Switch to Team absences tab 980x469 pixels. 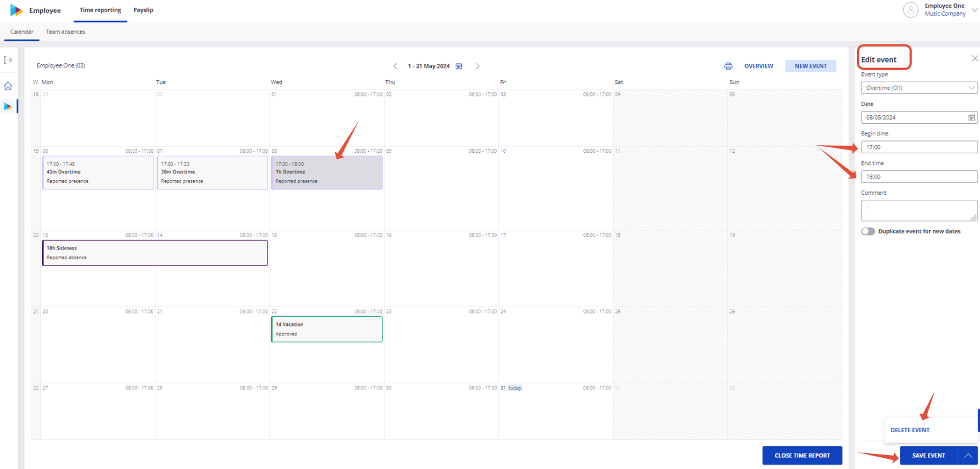tap(65, 32)
